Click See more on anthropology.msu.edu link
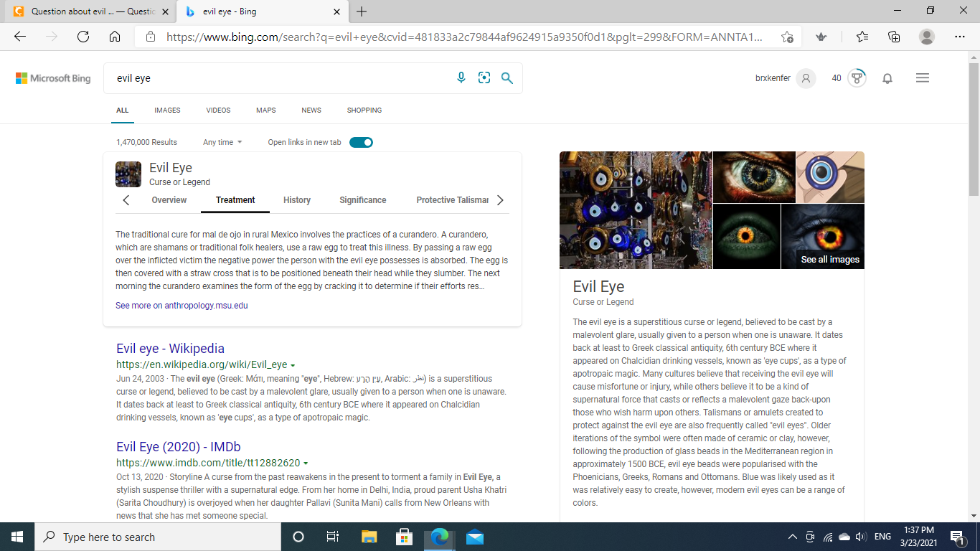 182,306
